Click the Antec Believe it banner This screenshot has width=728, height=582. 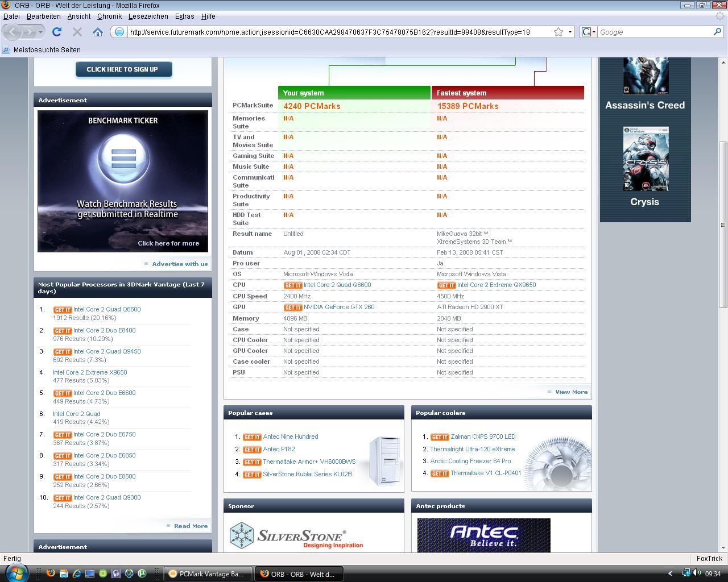tap(484, 535)
